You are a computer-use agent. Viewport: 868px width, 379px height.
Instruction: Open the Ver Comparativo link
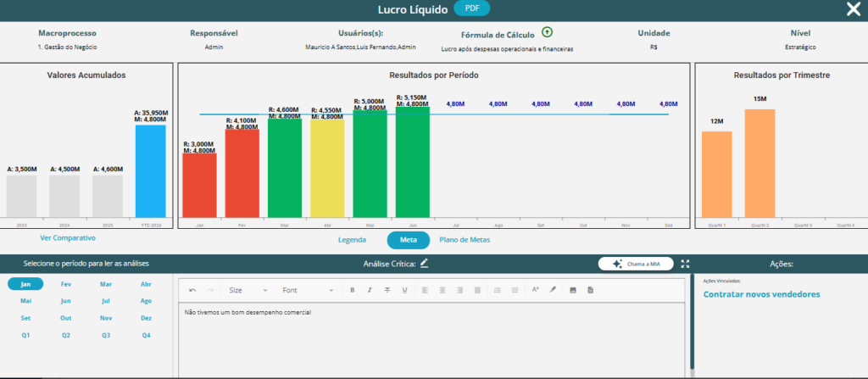coord(68,237)
